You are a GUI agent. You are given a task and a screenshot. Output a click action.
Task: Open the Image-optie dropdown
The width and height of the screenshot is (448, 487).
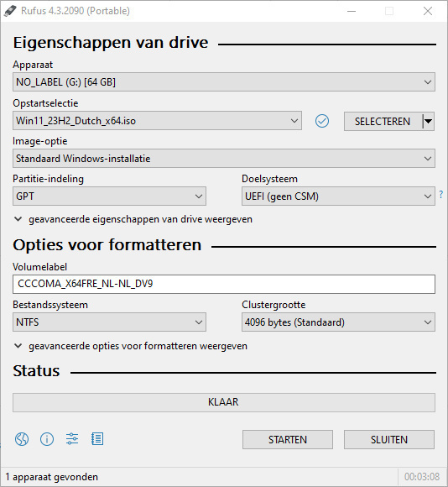(224, 159)
